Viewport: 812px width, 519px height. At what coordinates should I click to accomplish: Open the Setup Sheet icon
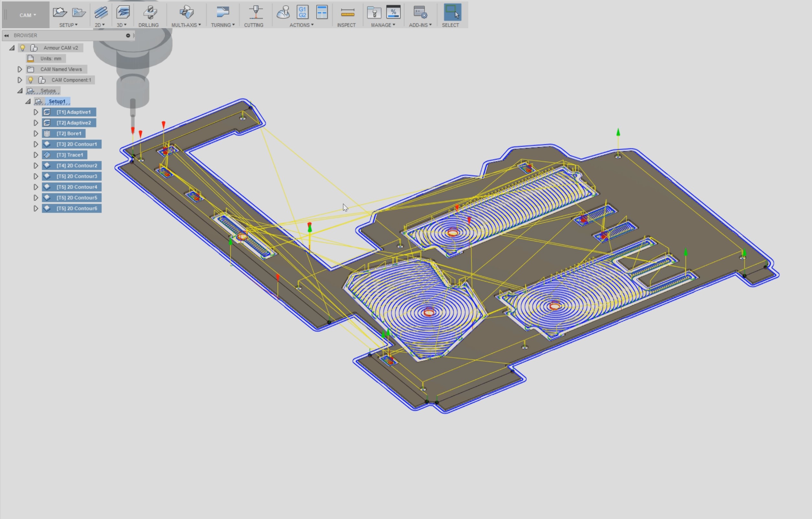tap(322, 13)
